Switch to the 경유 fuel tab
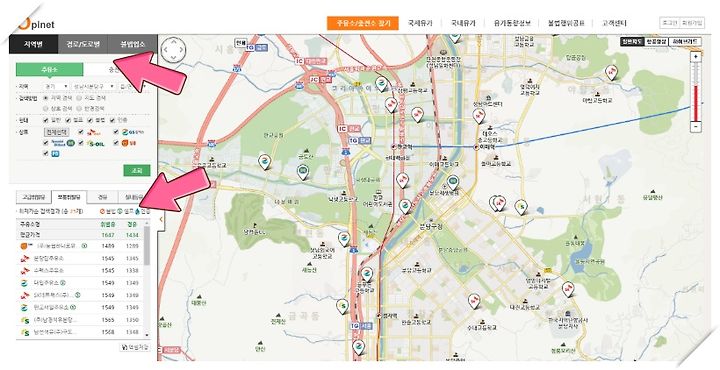This screenshot has width=720, height=370. tap(102, 197)
